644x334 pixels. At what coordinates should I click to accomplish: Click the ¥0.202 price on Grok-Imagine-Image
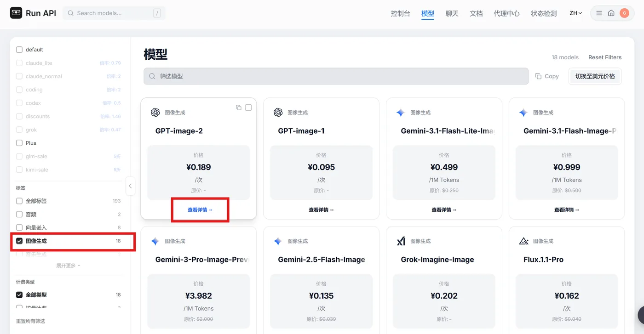[x=444, y=296]
